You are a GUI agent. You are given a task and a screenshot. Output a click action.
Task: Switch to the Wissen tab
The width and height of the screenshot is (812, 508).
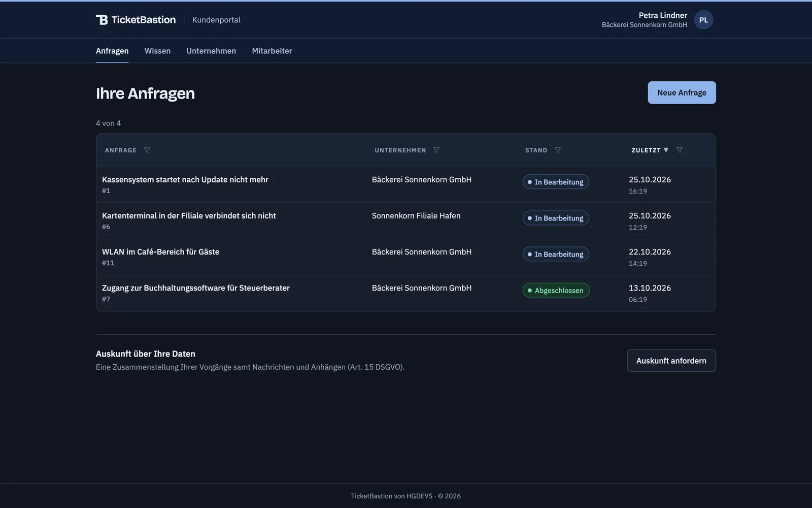pyautogui.click(x=157, y=51)
